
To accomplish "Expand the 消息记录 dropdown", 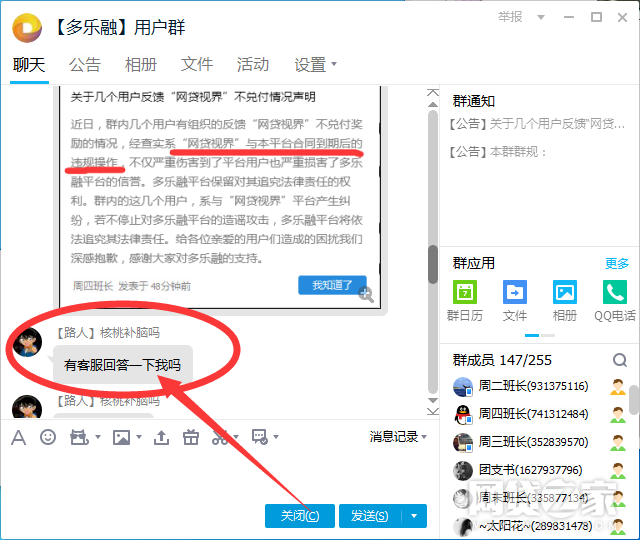I will [424, 437].
